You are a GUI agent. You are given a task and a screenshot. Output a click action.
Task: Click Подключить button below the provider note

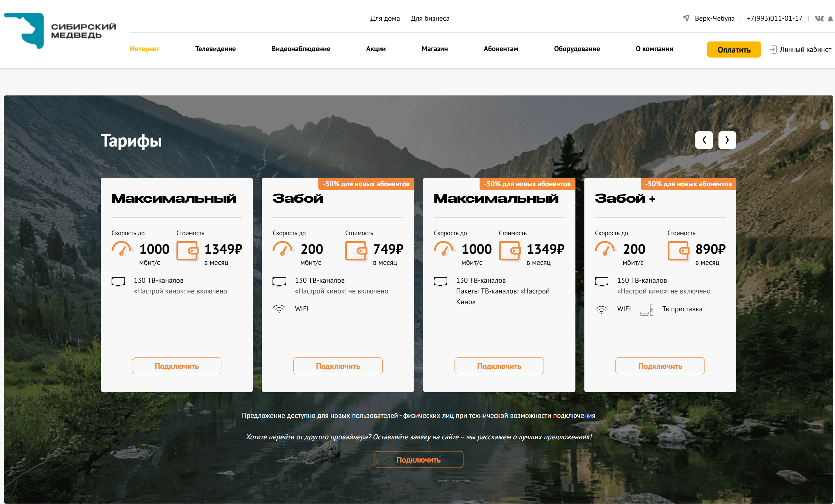point(418,460)
